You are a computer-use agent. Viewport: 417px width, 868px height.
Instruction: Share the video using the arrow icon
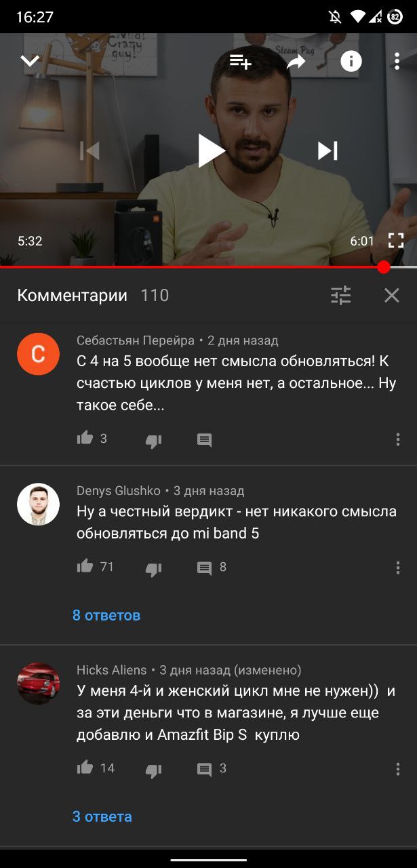click(x=296, y=62)
